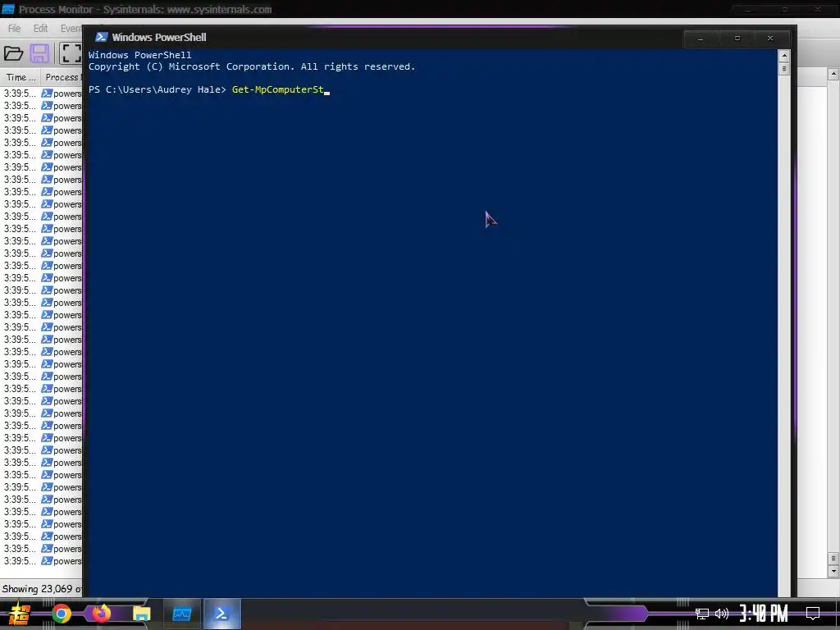This screenshot has height=630, width=840.
Task: Click the PowerShell taskbar button
Action: [x=221, y=614]
